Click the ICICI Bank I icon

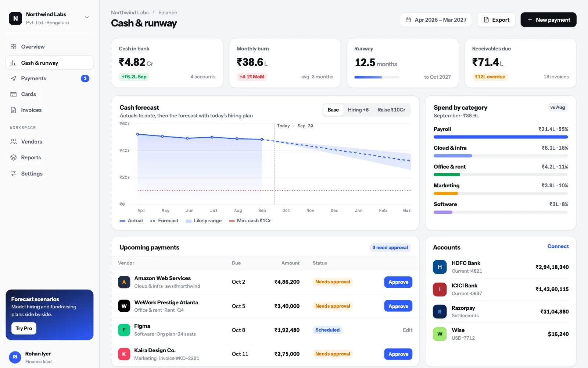(440, 290)
